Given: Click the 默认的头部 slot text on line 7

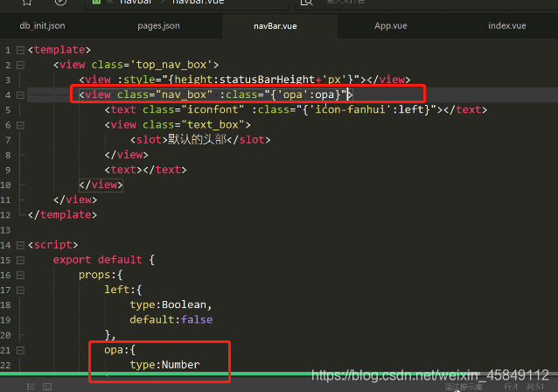Looking at the screenshot, I should pos(197,140).
